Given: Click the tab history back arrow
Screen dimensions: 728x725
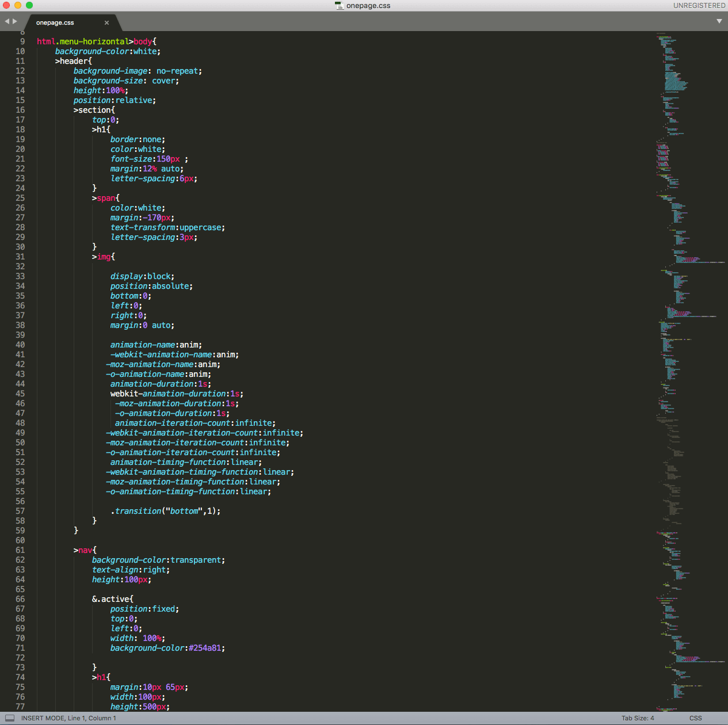Looking at the screenshot, I should tap(7, 21).
